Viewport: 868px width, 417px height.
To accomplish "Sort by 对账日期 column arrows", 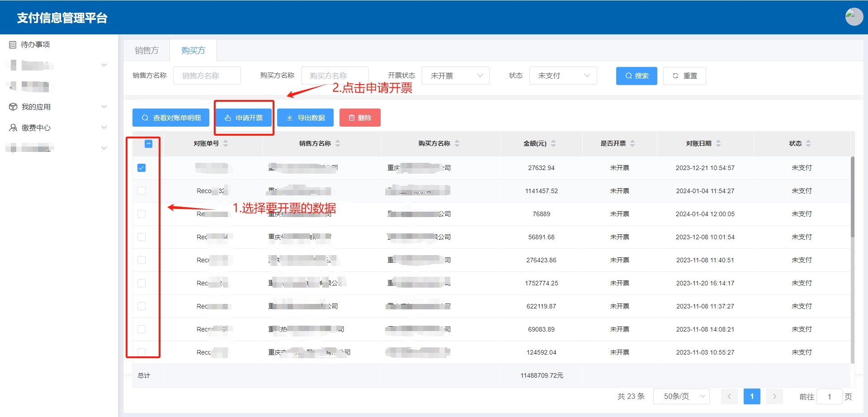I will coord(718,144).
